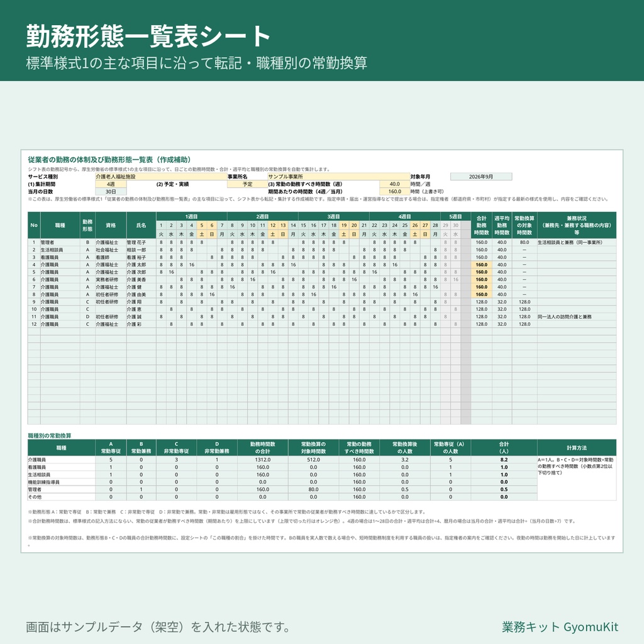
Task: Click the bold total 8.2 in the summary
Action: (504, 460)
